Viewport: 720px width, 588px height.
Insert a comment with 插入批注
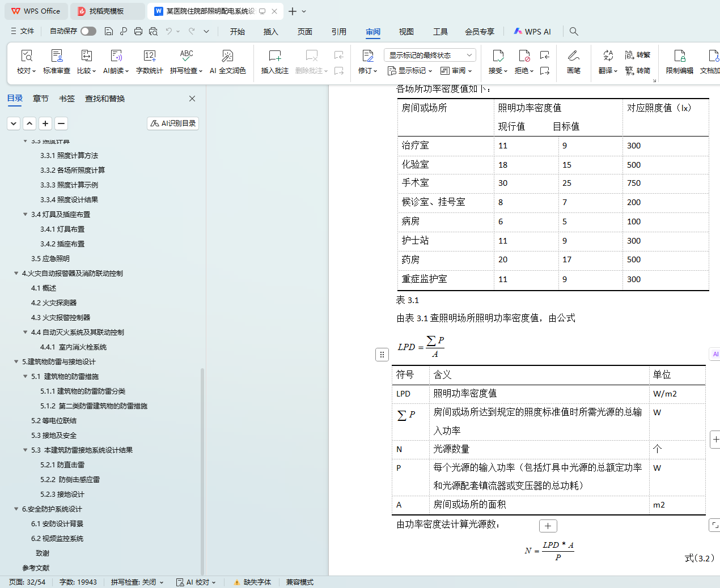[x=275, y=62]
